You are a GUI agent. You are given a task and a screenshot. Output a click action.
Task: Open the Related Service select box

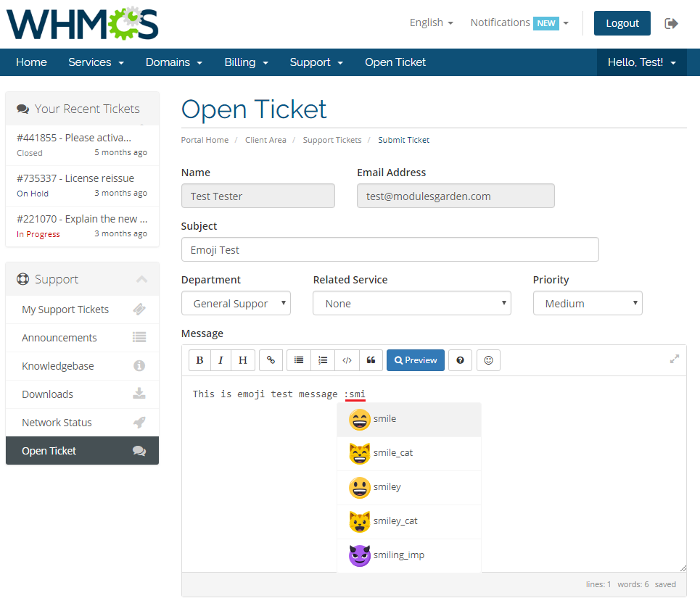click(x=411, y=304)
